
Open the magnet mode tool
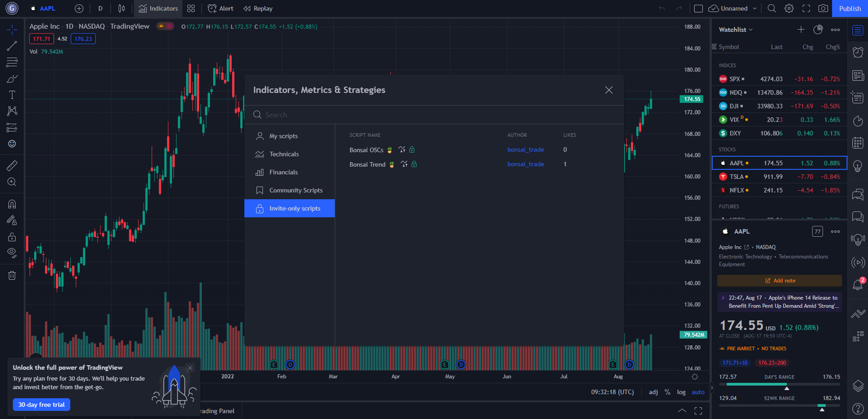tap(12, 204)
